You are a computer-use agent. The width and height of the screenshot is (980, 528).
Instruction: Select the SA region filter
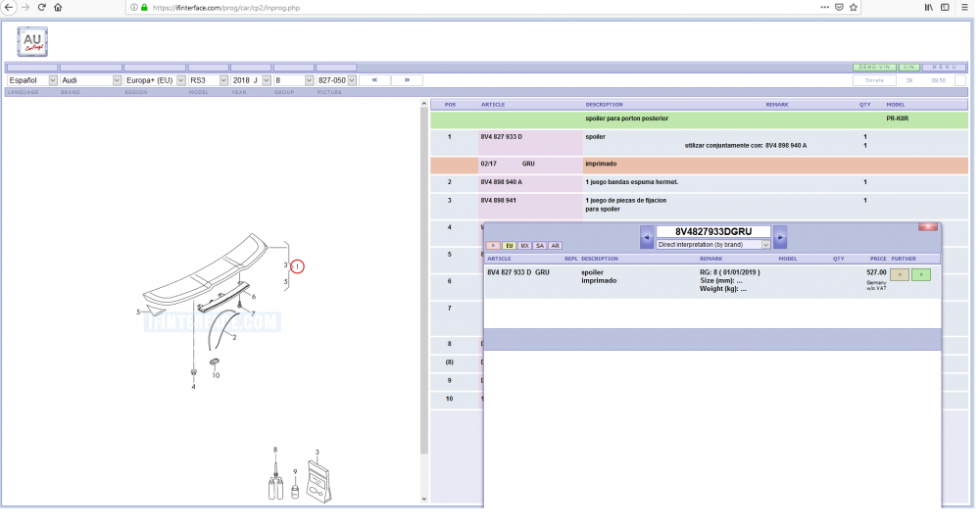click(x=539, y=246)
